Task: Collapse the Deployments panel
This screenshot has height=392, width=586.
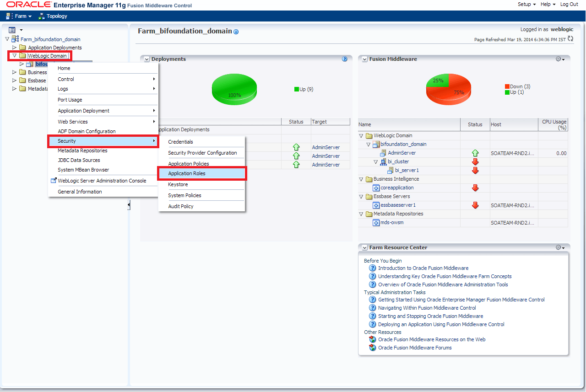Action: coord(147,59)
